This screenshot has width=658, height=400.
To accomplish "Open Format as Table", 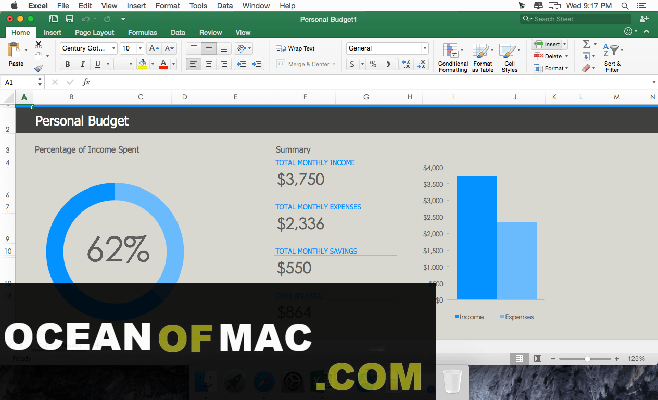I will [x=483, y=58].
